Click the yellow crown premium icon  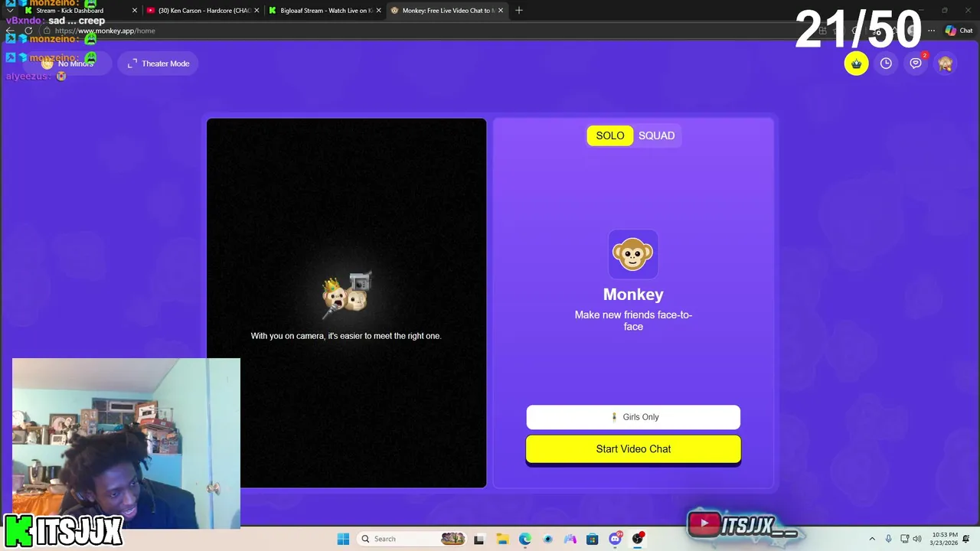(856, 64)
